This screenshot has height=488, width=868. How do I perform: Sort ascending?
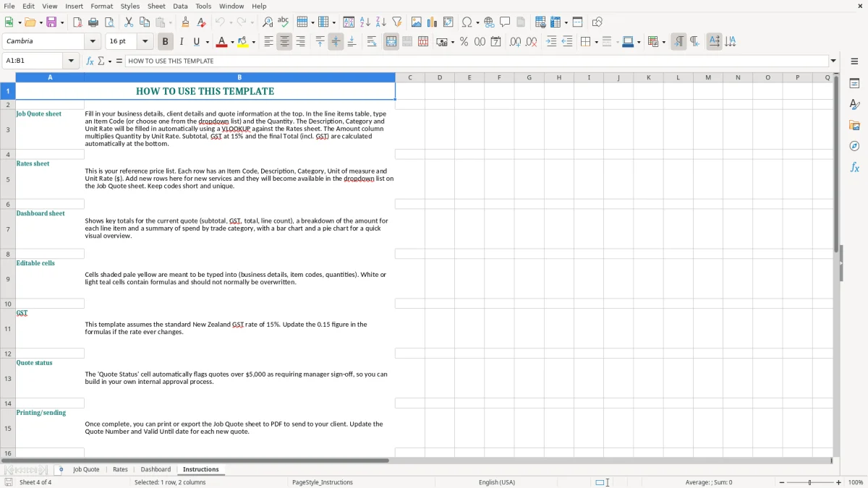tap(365, 22)
